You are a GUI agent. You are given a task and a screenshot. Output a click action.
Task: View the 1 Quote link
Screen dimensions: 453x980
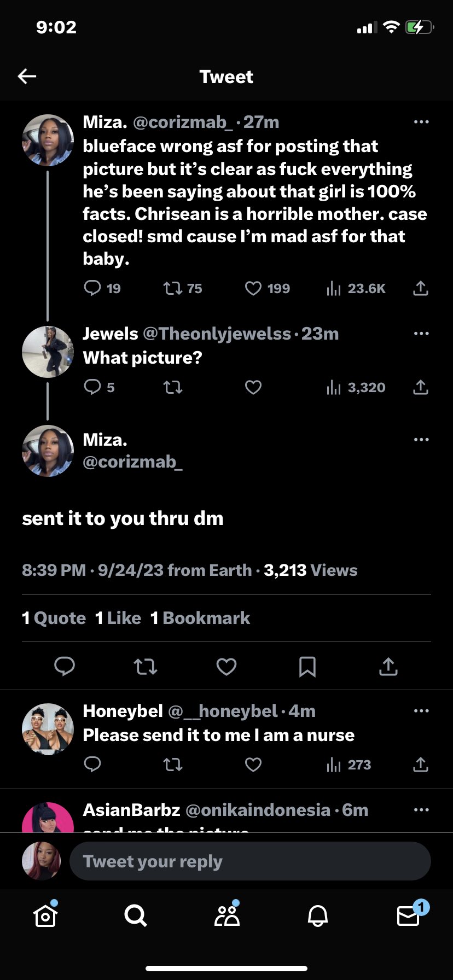tap(54, 619)
